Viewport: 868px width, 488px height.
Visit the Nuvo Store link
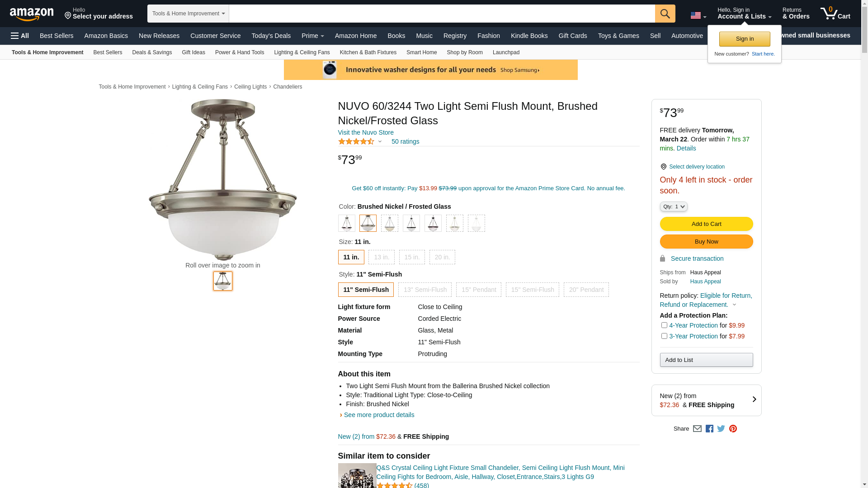click(x=366, y=132)
